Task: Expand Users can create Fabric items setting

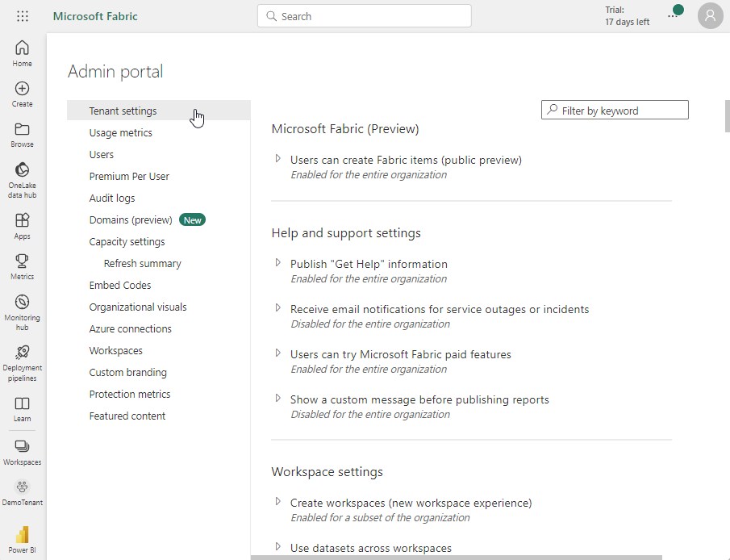Action: pyautogui.click(x=278, y=159)
